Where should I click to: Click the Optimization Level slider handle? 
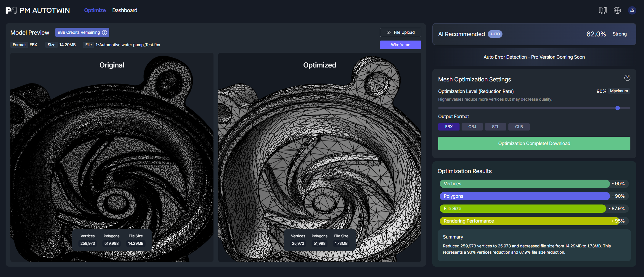coord(617,108)
